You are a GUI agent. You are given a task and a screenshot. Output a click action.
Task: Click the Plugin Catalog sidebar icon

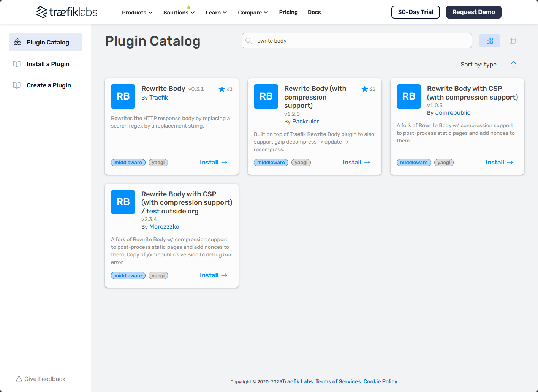point(17,42)
